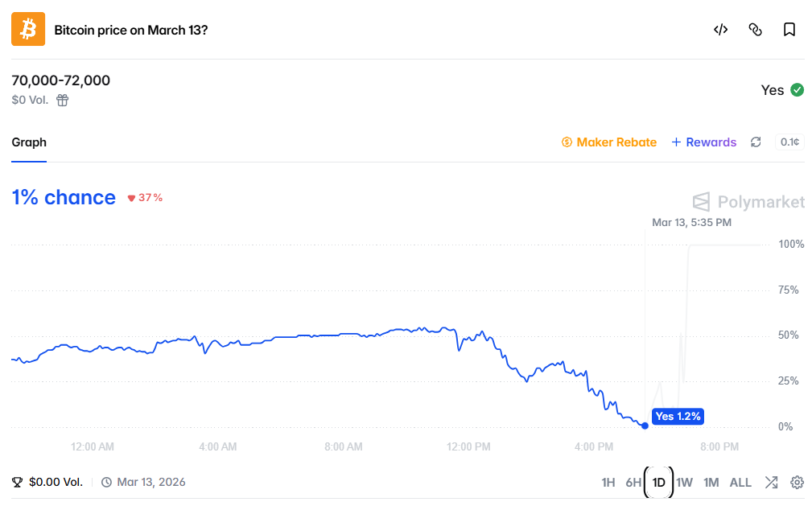
Task: Open the Graph tab
Action: [29, 142]
